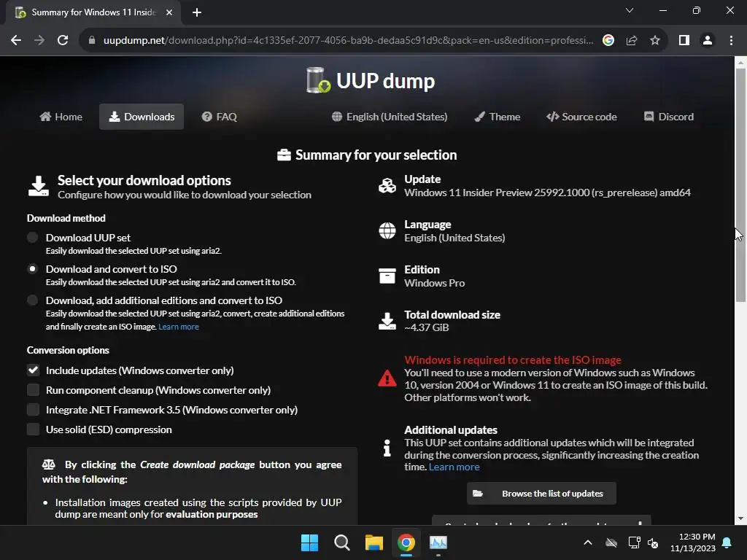Click the Additional updates info icon
Screen dimensions: 747x560
point(387,448)
